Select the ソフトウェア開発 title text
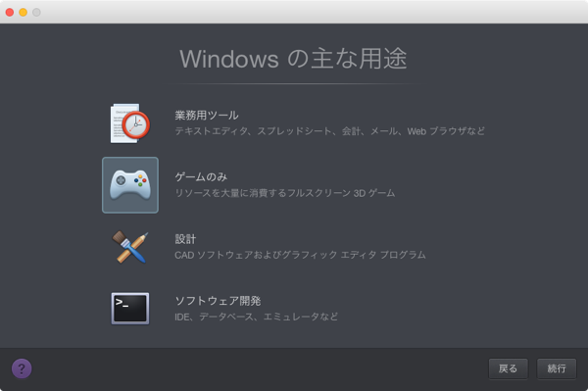Viewport: 588px width, 391px height. tap(218, 301)
